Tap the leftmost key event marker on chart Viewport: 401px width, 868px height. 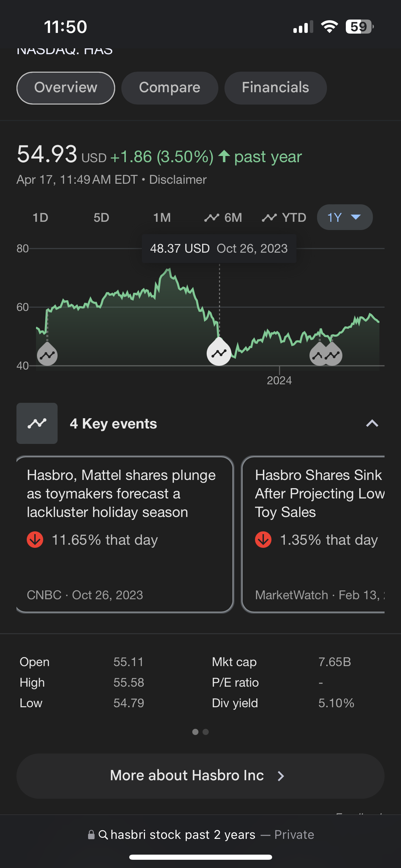click(47, 354)
